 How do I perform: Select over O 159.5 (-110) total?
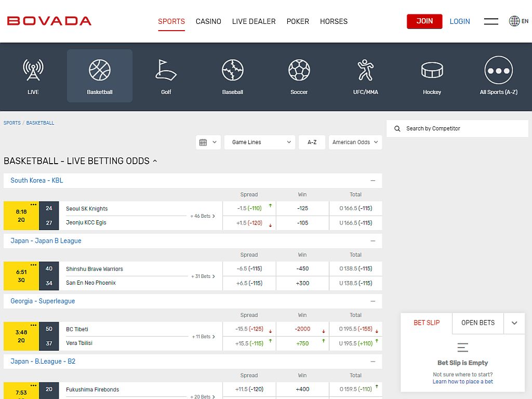[x=355, y=390]
